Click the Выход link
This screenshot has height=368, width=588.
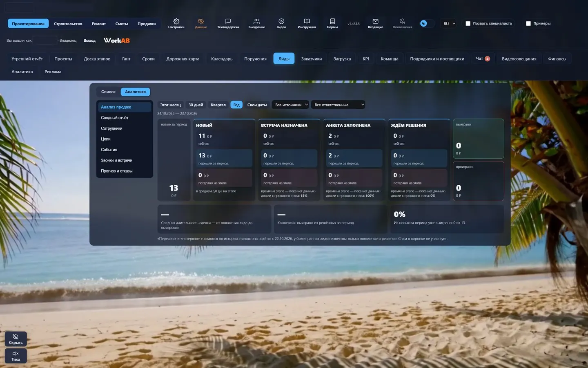(x=89, y=40)
